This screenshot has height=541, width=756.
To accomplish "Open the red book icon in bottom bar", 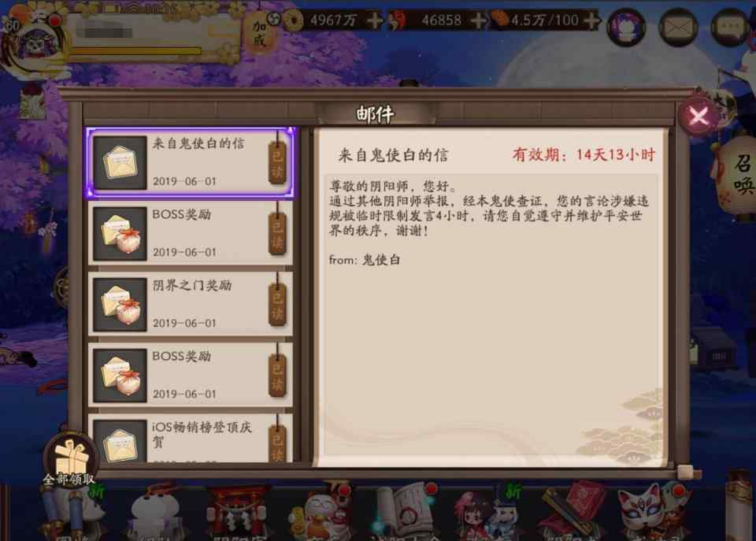I will point(573,511).
